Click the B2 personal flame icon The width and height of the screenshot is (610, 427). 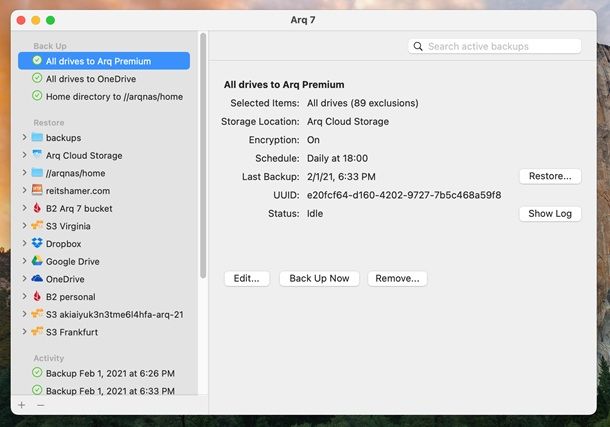[37, 296]
